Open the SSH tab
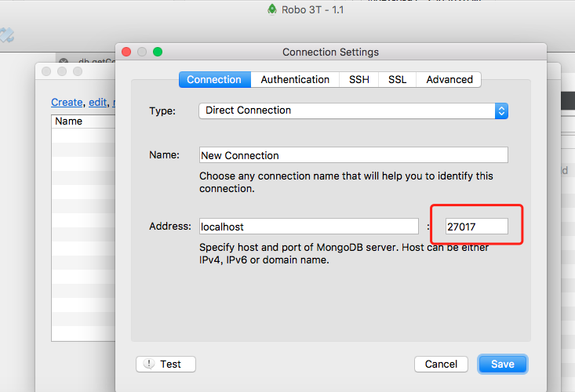Viewport: 575px width, 392px height. tap(359, 79)
